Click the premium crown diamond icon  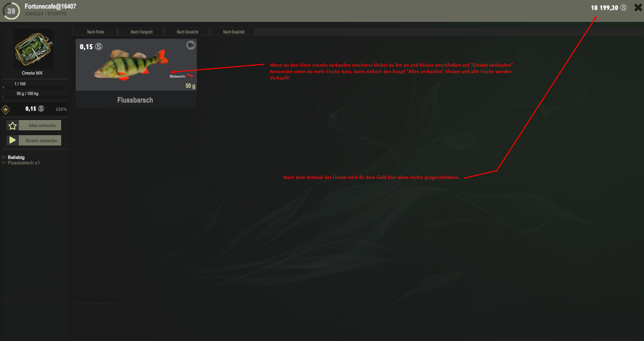tap(6, 110)
